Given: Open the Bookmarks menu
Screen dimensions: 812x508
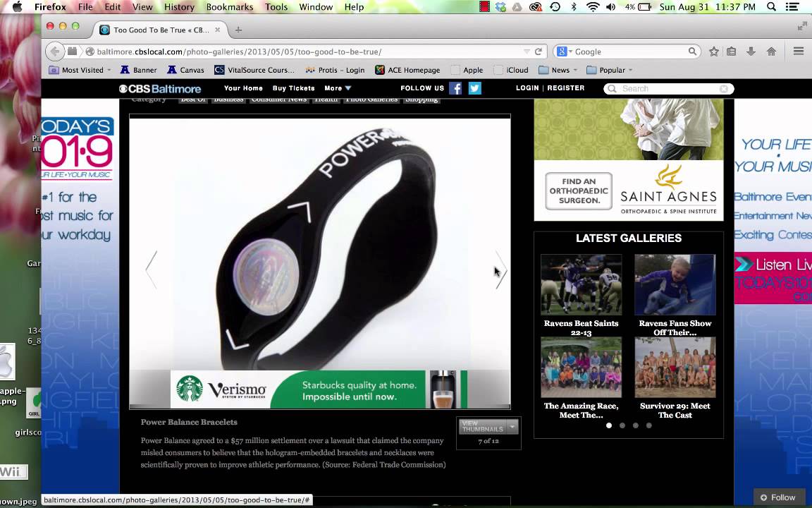Looking at the screenshot, I should (x=229, y=7).
